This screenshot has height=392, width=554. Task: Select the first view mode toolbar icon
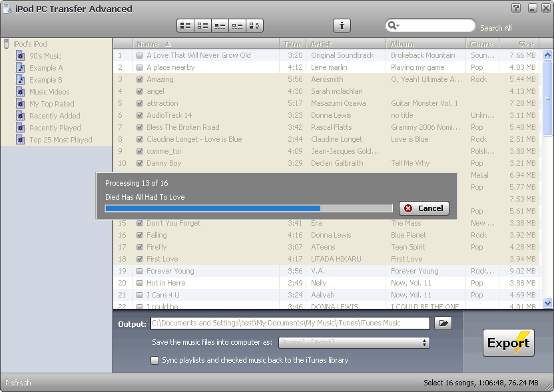click(x=186, y=26)
